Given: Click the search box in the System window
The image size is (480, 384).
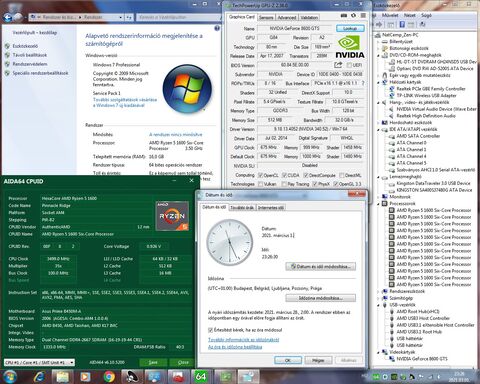Looking at the screenshot, I should 178,17.
